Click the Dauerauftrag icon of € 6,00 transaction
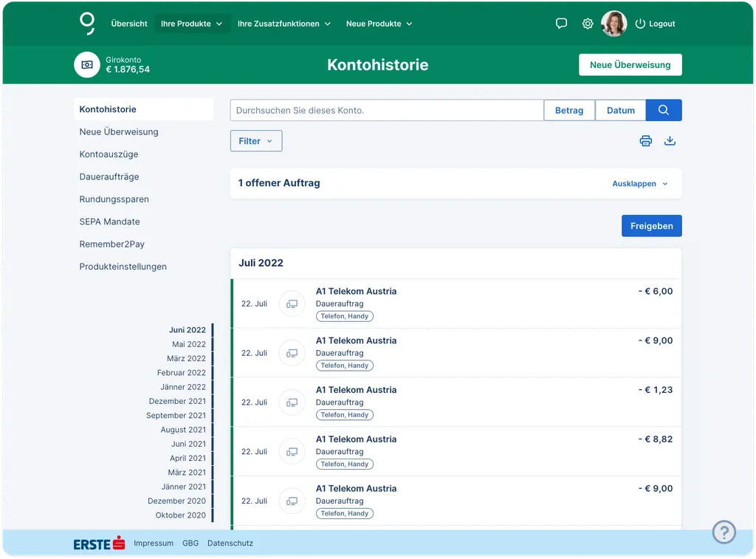 292,303
